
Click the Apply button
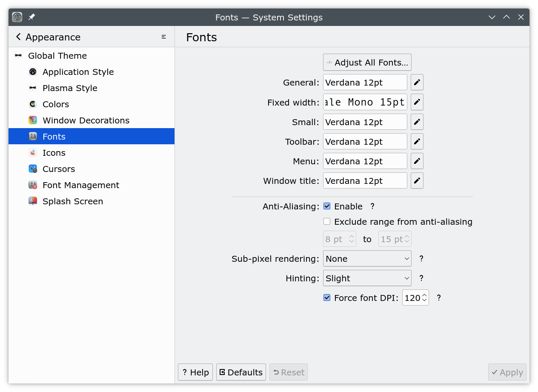pos(507,372)
